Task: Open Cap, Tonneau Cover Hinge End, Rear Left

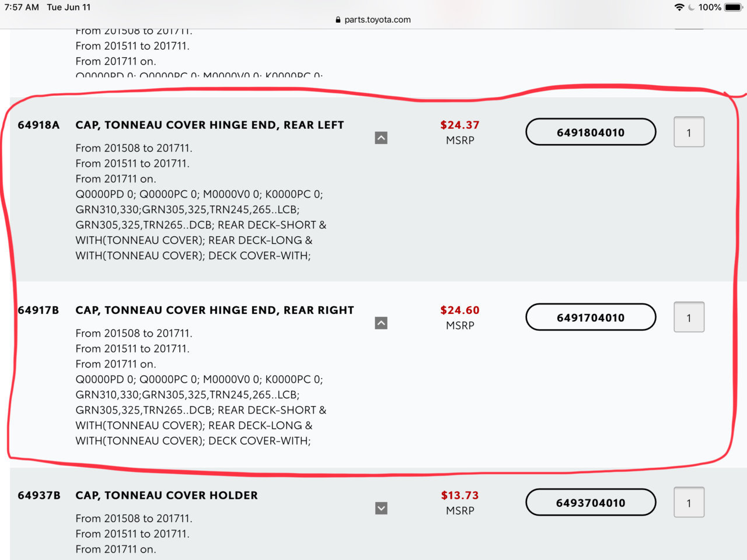Action: tap(210, 125)
